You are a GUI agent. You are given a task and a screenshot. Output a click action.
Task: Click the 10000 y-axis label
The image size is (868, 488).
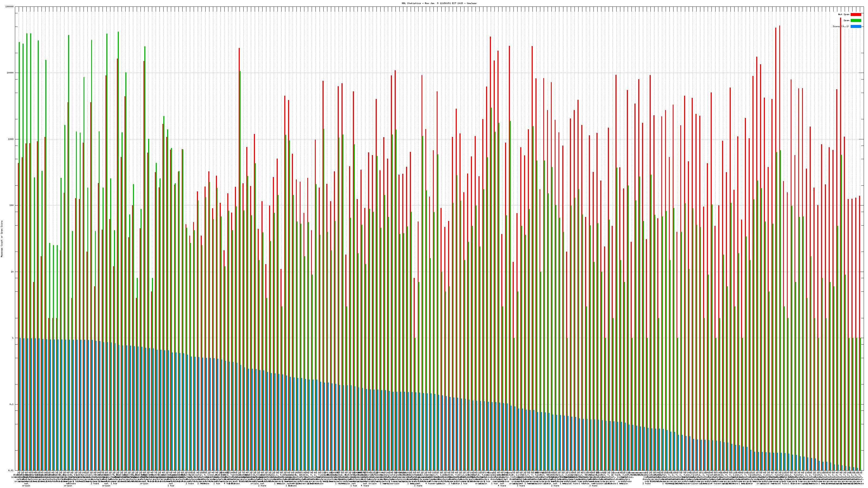tap(11, 73)
